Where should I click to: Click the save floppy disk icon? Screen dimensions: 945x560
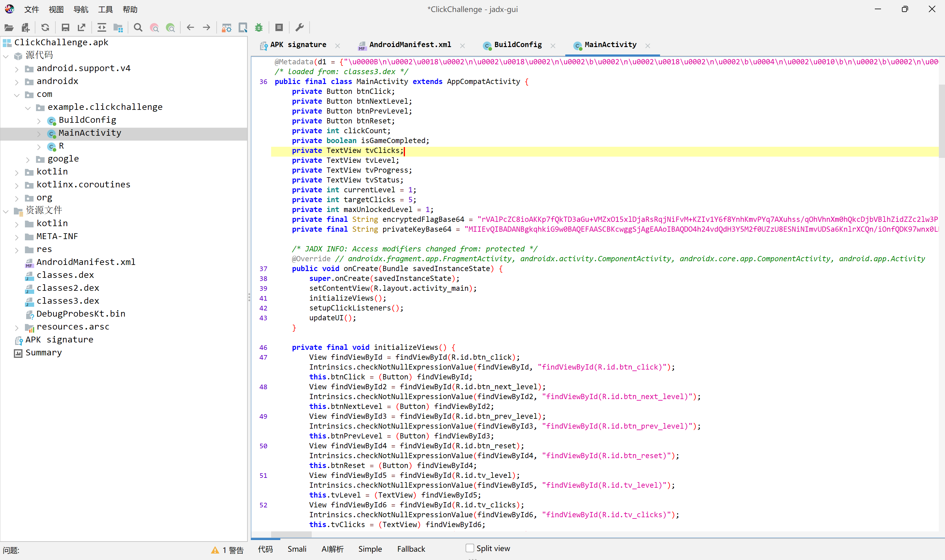tap(65, 28)
